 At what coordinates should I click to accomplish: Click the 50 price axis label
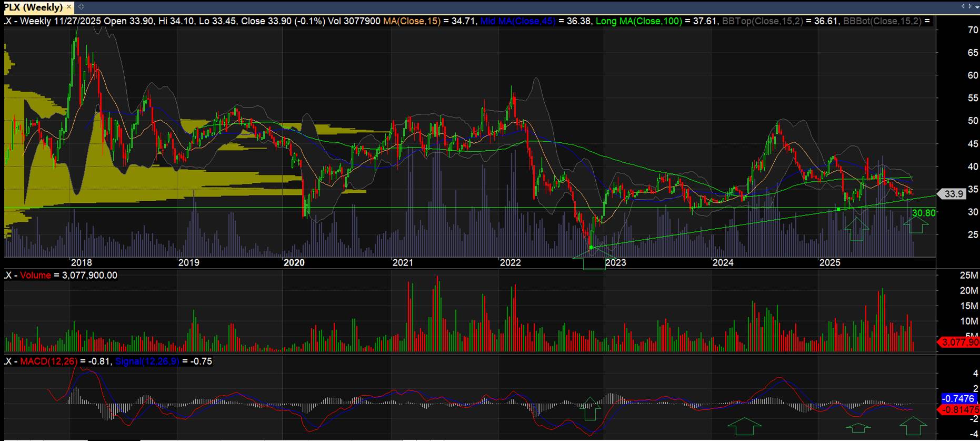pyautogui.click(x=973, y=121)
